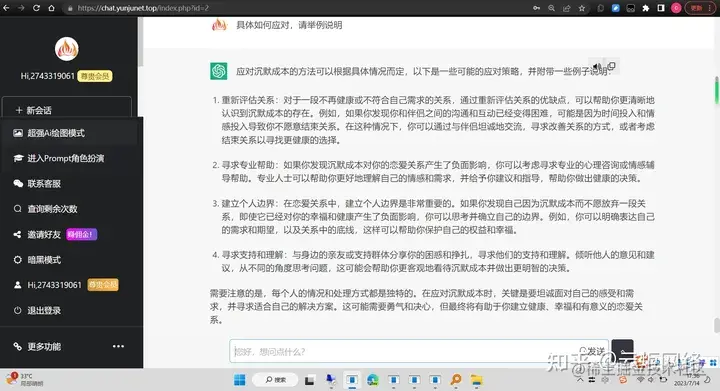Click the image icon beside 超强Ai绘图模式

point(18,133)
